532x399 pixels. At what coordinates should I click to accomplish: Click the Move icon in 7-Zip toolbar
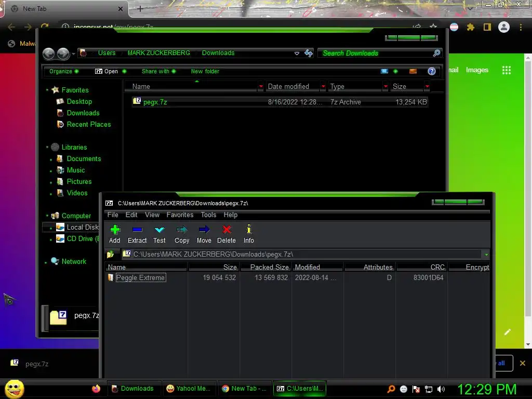click(x=204, y=234)
